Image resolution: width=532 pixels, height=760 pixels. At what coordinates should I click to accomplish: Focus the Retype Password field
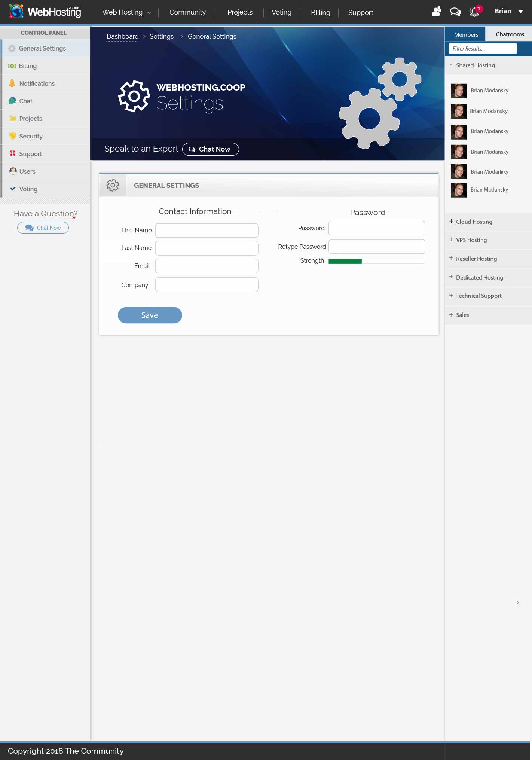[x=376, y=246]
